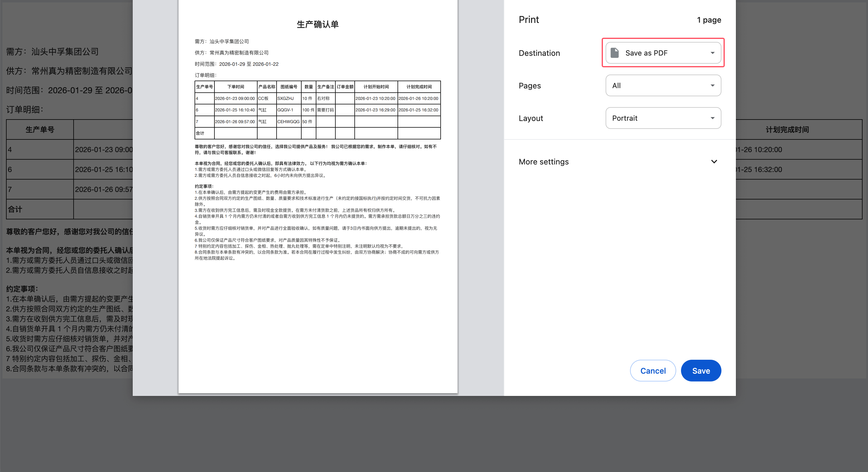This screenshot has width=868, height=472.
Task: Click the More settings chevron icon
Action: click(x=714, y=162)
